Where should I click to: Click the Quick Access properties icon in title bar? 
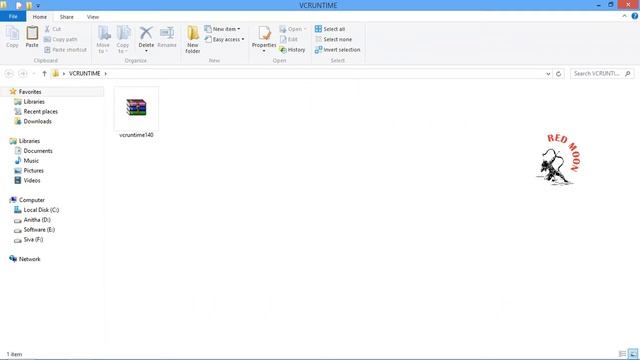[19, 6]
